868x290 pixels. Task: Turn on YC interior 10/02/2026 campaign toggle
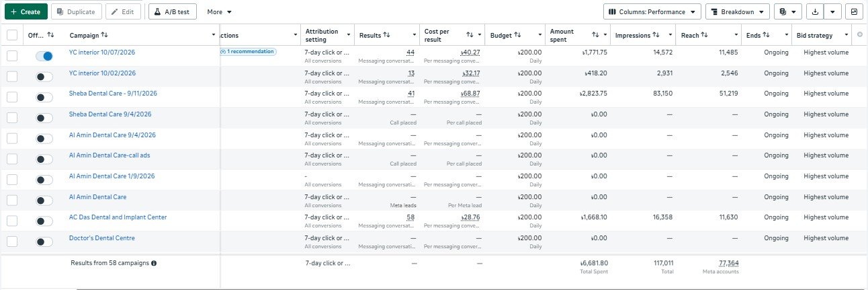pos(44,77)
